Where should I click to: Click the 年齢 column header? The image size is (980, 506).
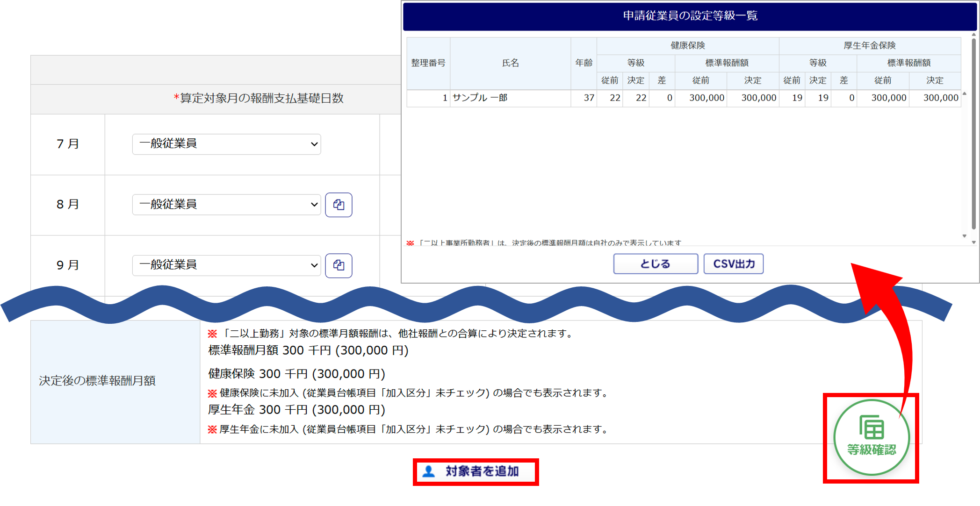point(584,63)
